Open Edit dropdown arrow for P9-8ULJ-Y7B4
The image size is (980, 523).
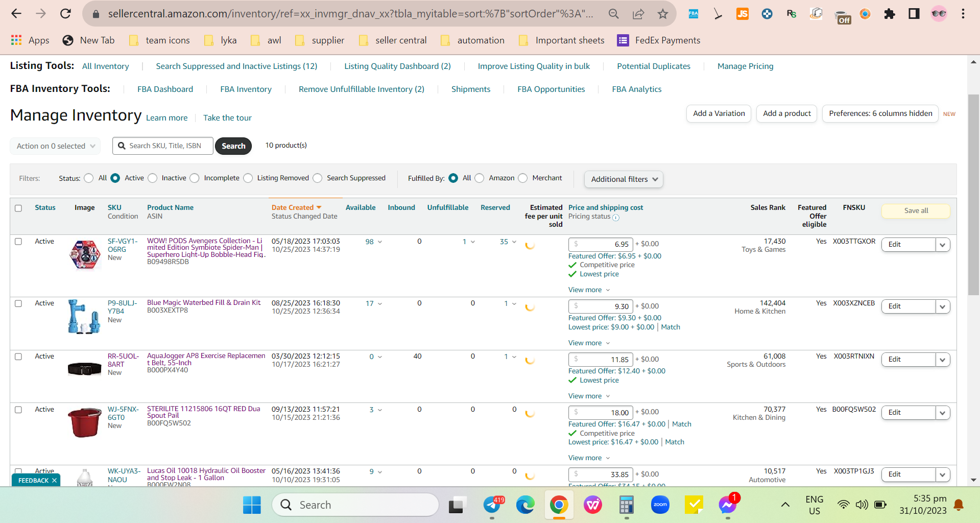coord(943,306)
